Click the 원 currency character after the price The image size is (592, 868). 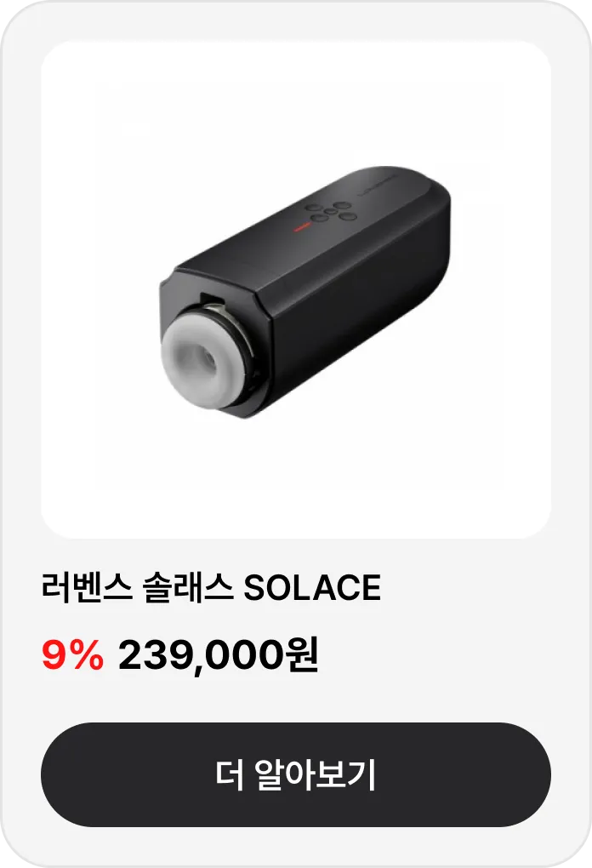pos(301,655)
